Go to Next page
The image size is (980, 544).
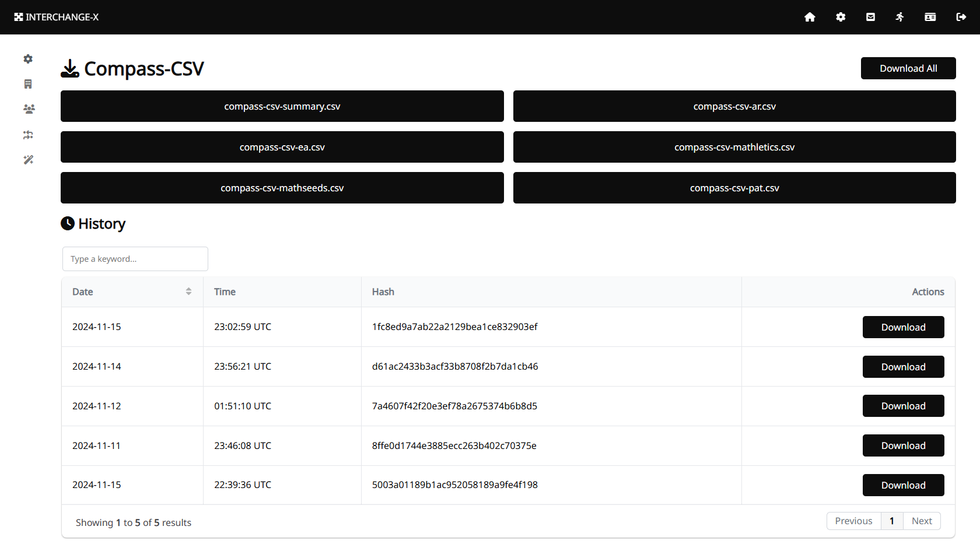922,521
